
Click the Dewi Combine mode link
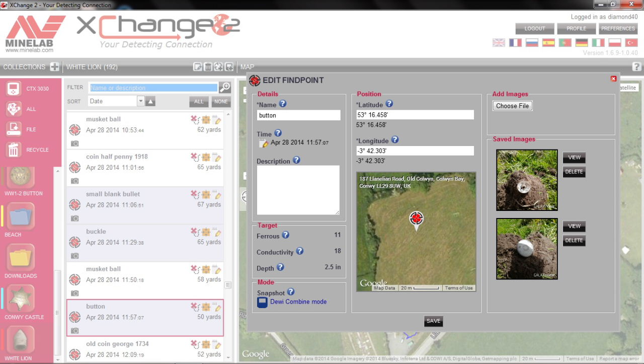pos(298,302)
